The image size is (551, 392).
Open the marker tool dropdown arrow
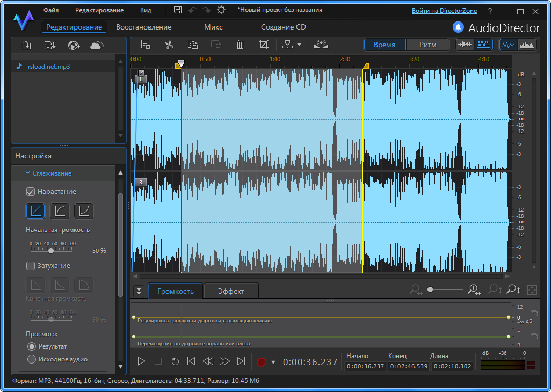299,45
